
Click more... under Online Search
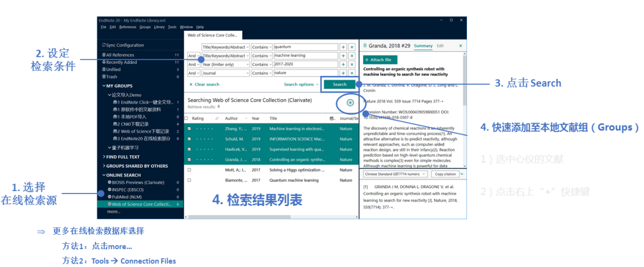(x=114, y=211)
